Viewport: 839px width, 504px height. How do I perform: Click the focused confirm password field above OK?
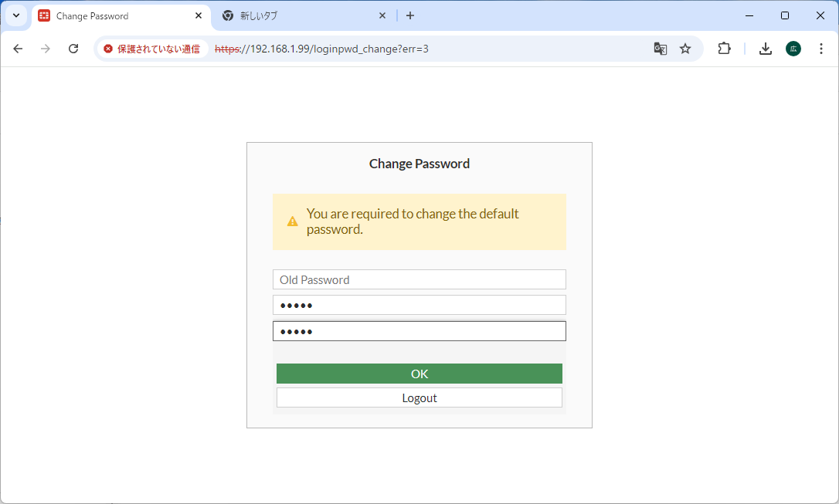click(419, 331)
